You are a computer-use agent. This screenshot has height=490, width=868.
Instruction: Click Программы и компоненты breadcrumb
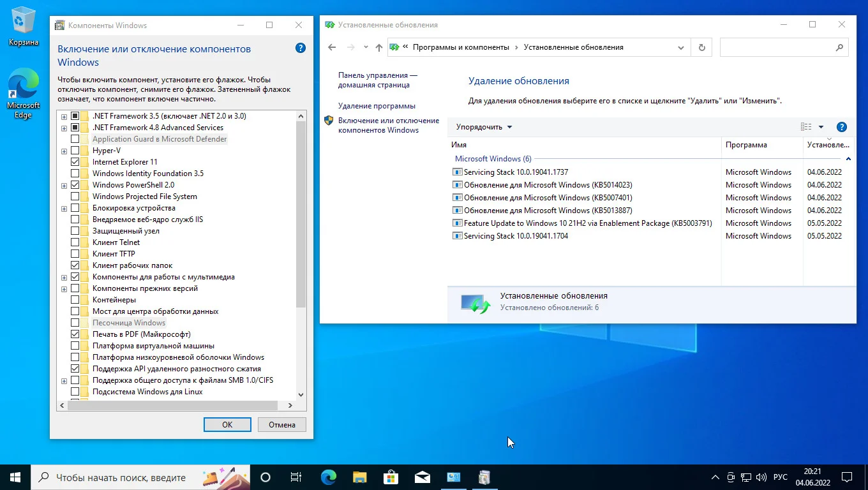pos(461,47)
